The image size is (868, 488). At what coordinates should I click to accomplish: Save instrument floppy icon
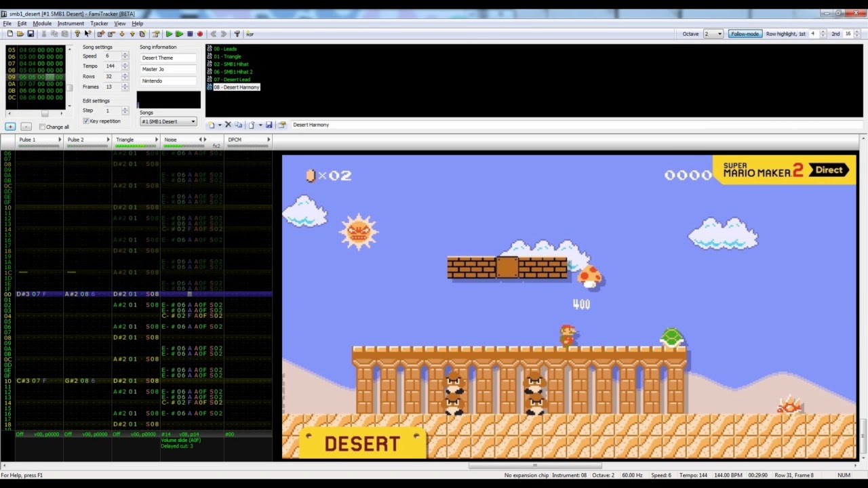[x=269, y=125]
